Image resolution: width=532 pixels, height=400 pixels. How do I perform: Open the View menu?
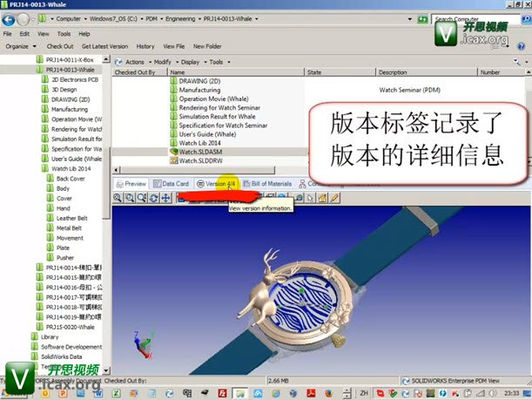pos(43,34)
